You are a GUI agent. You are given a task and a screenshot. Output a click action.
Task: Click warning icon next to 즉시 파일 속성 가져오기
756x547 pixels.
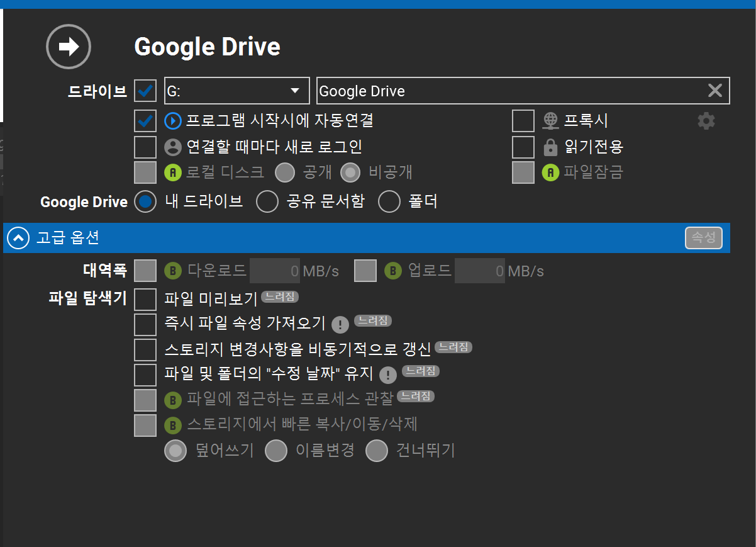(x=340, y=325)
